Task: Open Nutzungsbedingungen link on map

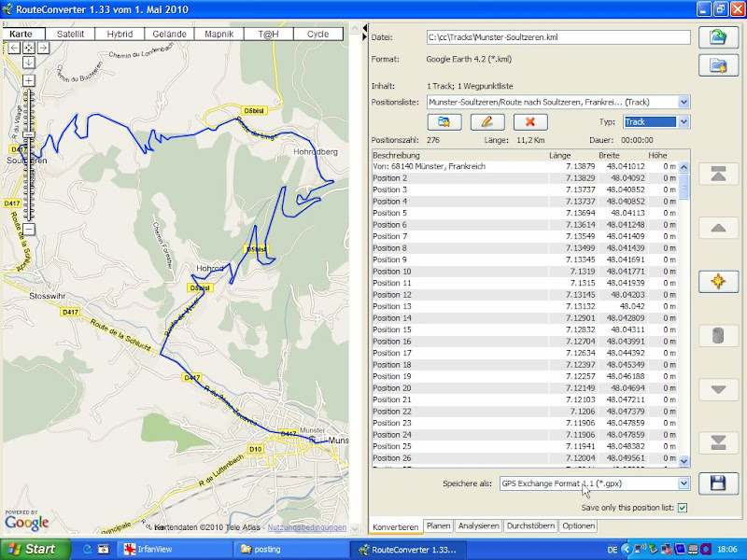Action: 307,527
